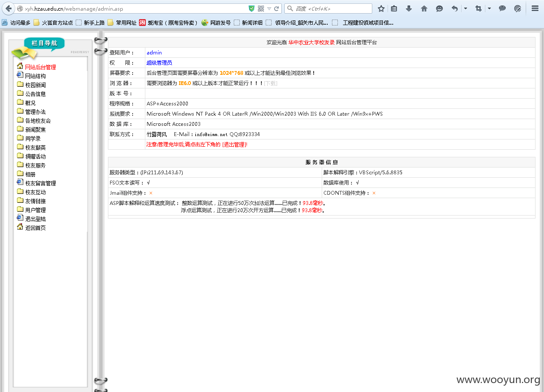The height and width of the screenshot is (392, 544).
Task: Click the admin username link
Action: point(154,53)
